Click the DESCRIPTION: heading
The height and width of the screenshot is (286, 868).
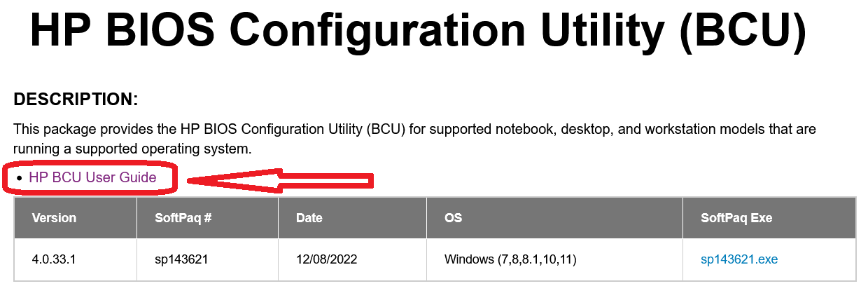pyautogui.click(x=76, y=100)
